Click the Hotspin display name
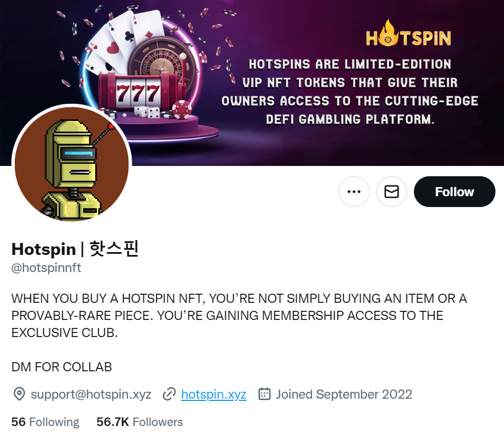 click(x=75, y=249)
